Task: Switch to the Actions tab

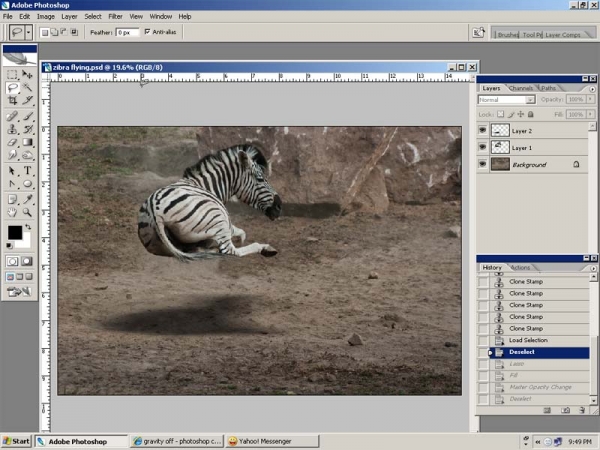Action: tap(520, 267)
